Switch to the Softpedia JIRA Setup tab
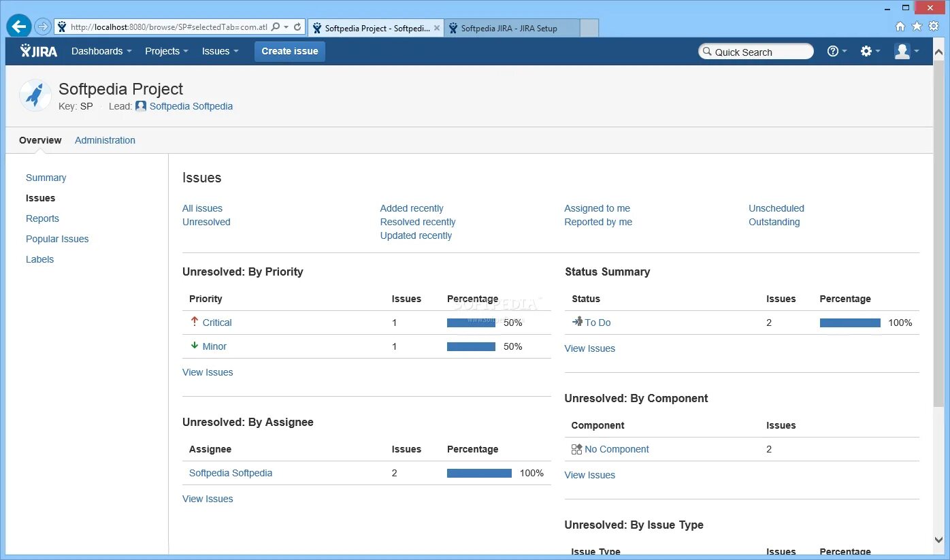 coord(512,28)
